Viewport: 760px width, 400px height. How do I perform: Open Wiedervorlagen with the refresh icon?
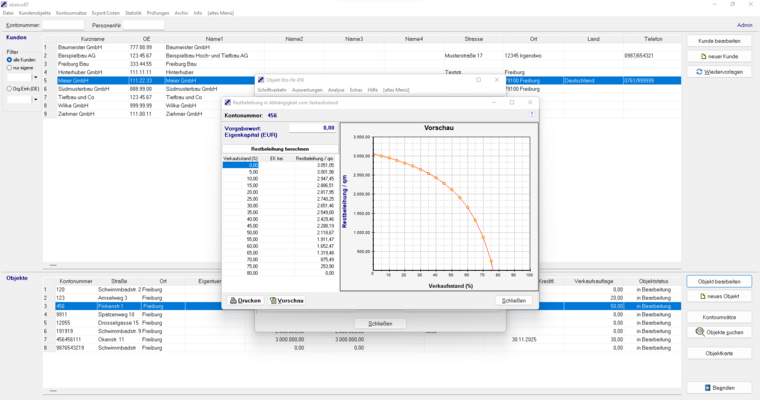(x=720, y=73)
